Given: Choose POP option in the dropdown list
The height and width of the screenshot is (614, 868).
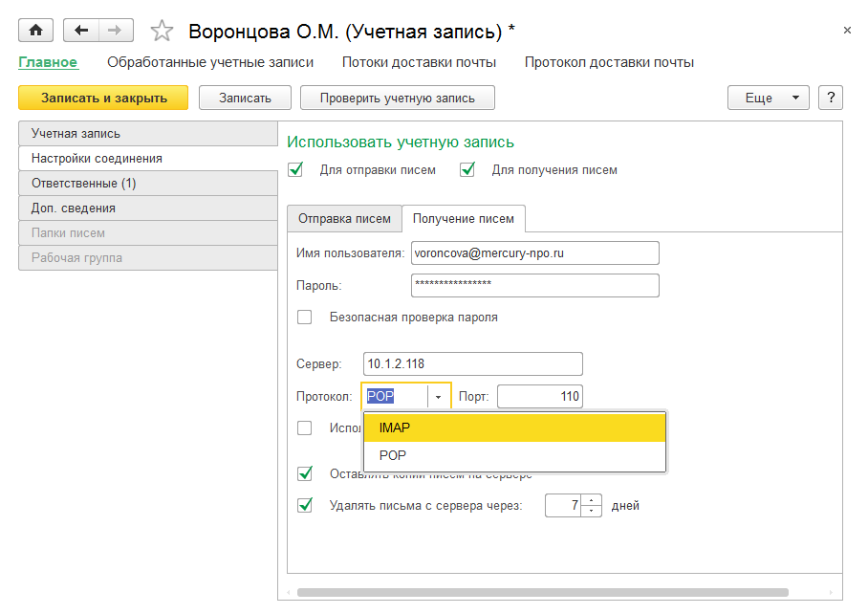Looking at the screenshot, I should click(514, 455).
